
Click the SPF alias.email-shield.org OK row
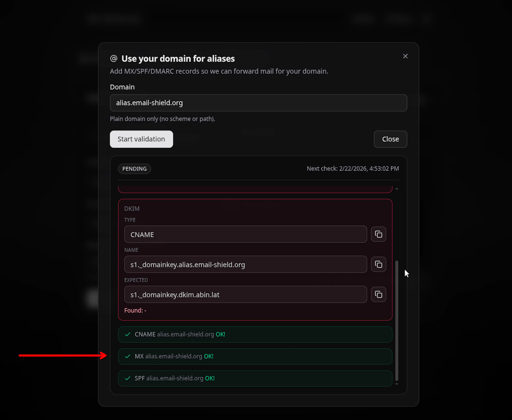[x=255, y=378]
